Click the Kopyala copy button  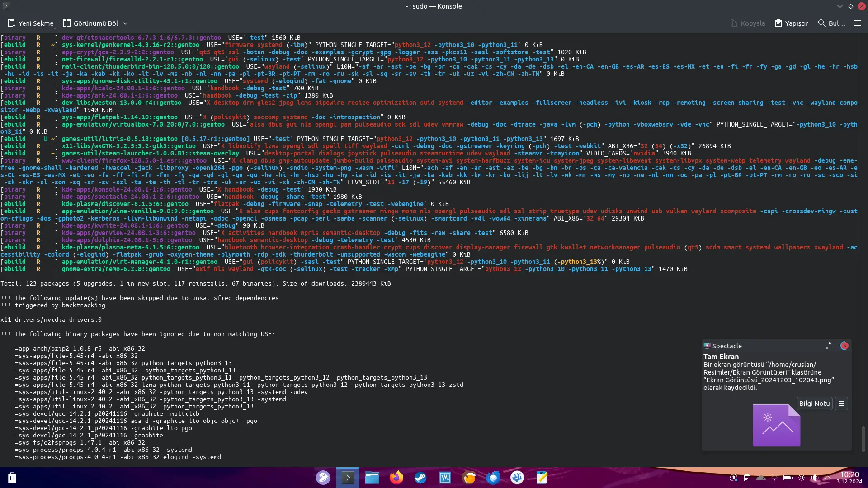pos(748,23)
